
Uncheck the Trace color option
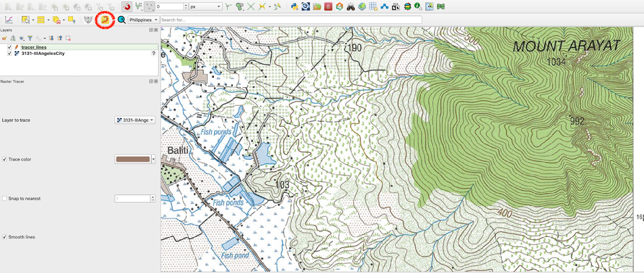pos(4,159)
